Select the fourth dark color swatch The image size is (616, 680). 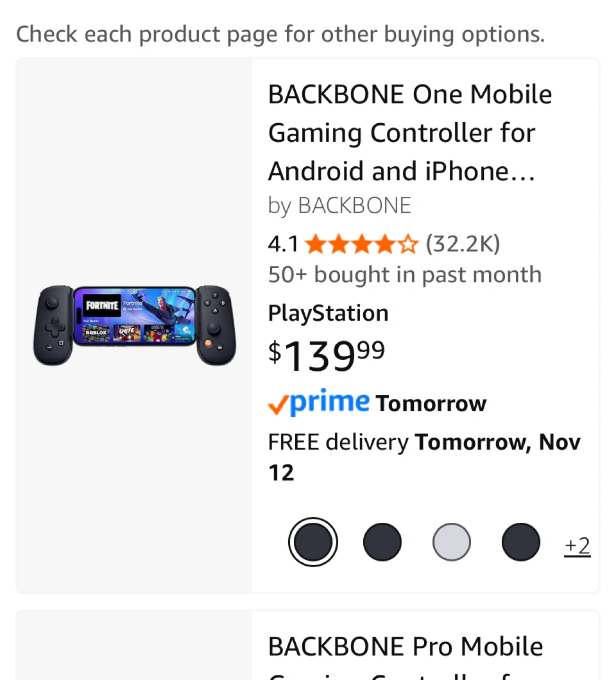[x=521, y=542]
